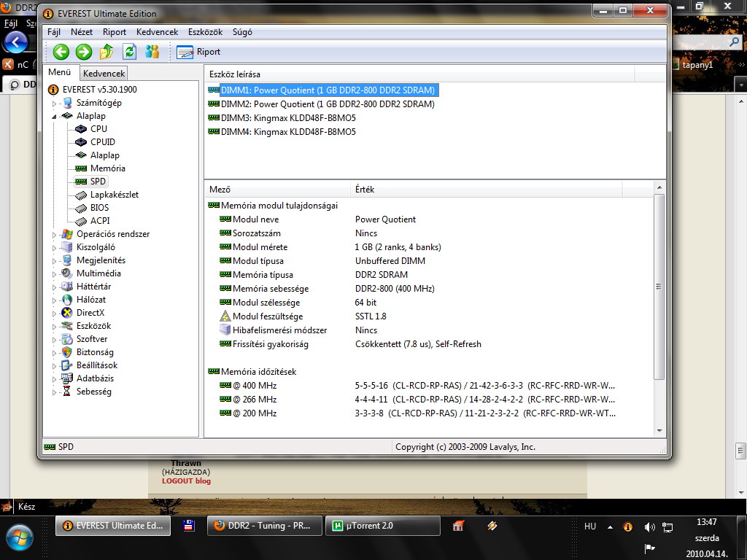Click the Up folder arrow toolbar icon
Viewport: 747px width, 560px height.
click(x=107, y=52)
